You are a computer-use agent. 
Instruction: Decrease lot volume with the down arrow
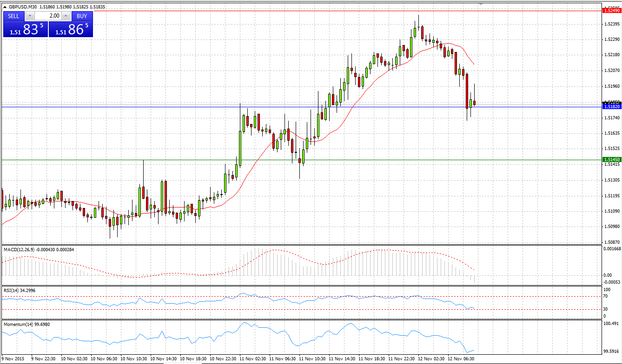point(30,16)
